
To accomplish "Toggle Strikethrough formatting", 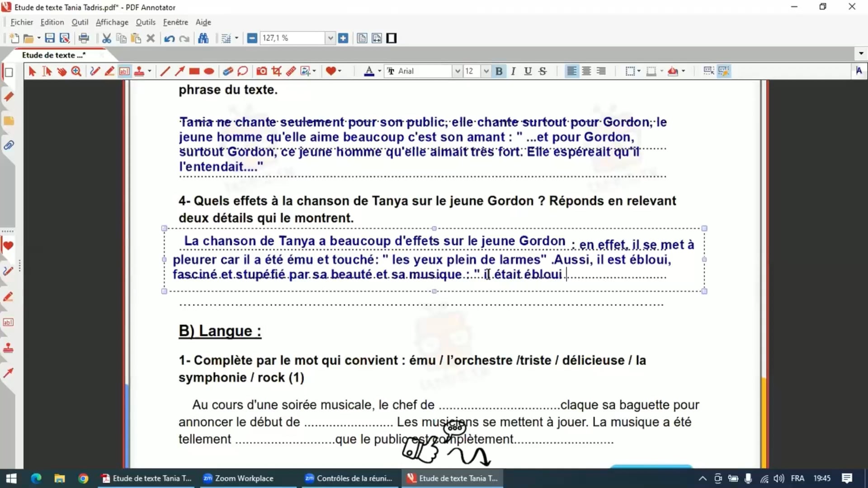I will pos(542,71).
